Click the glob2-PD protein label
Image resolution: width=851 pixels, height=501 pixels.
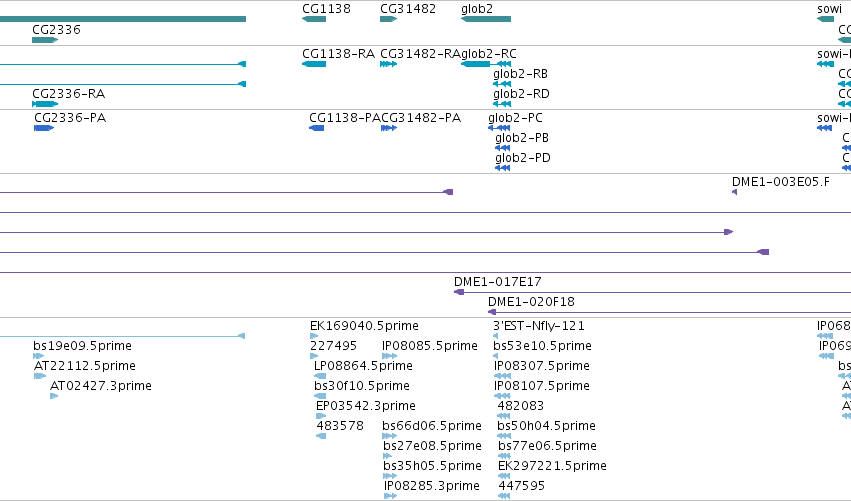click(x=523, y=158)
